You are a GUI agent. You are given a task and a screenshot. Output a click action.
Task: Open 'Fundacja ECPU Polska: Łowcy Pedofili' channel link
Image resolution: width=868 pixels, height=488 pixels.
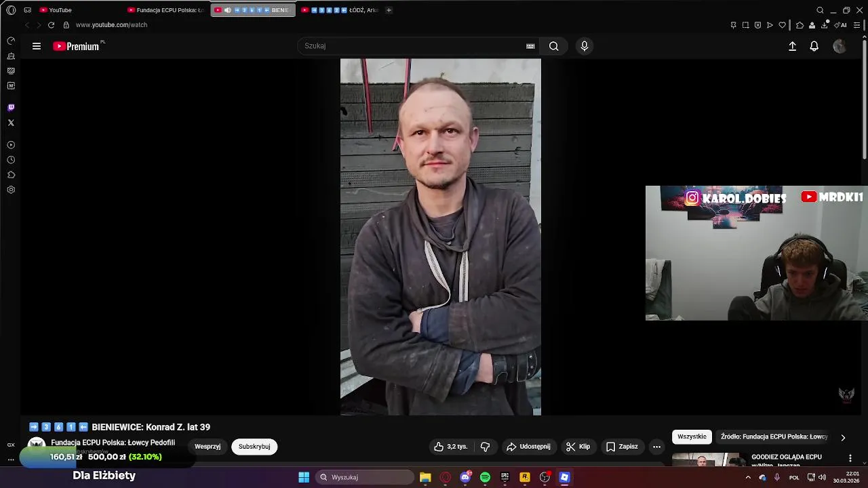(113, 443)
